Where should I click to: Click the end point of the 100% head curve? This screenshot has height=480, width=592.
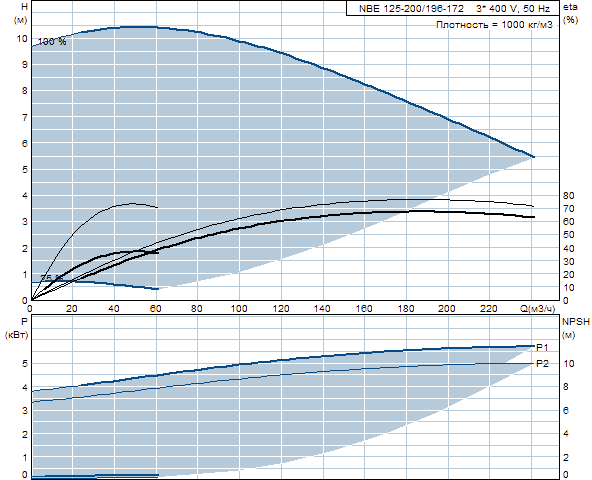533,156
